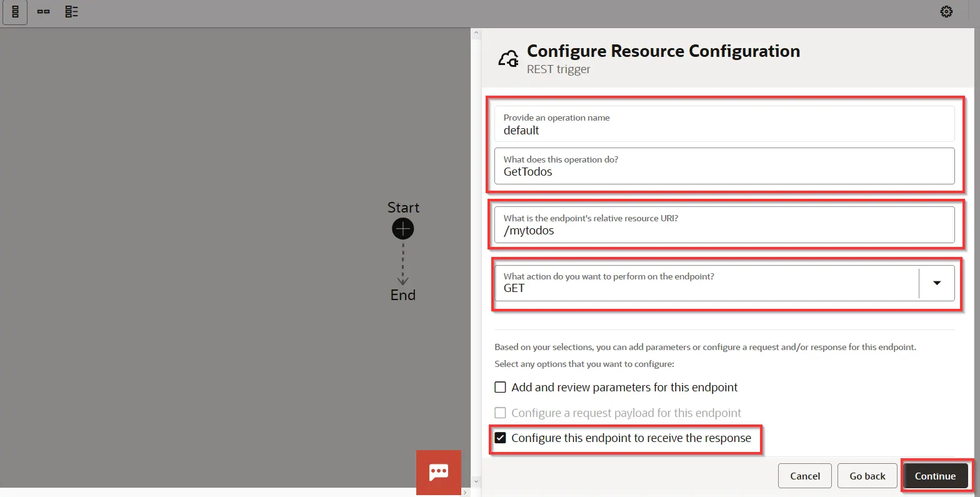
Task: Switch canvas to vertical layout view
Action: (x=15, y=12)
